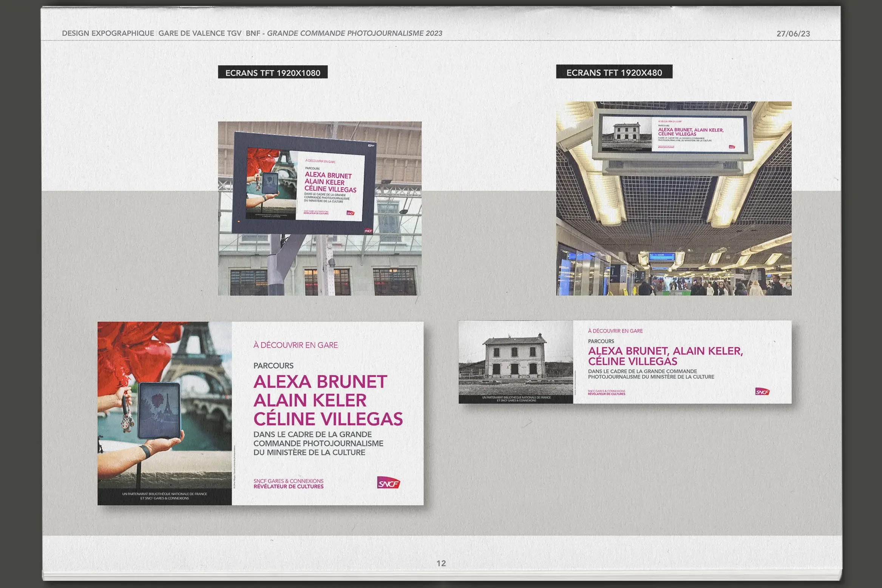882x588 pixels.
Task: Click the black-and-white house photo in the banner
Action: tap(516, 357)
